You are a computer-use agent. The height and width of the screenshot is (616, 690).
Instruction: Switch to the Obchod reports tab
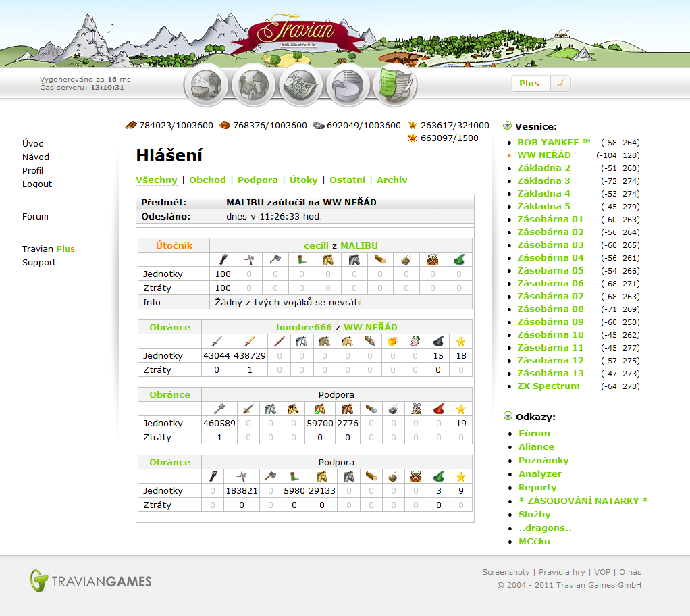[x=207, y=180]
